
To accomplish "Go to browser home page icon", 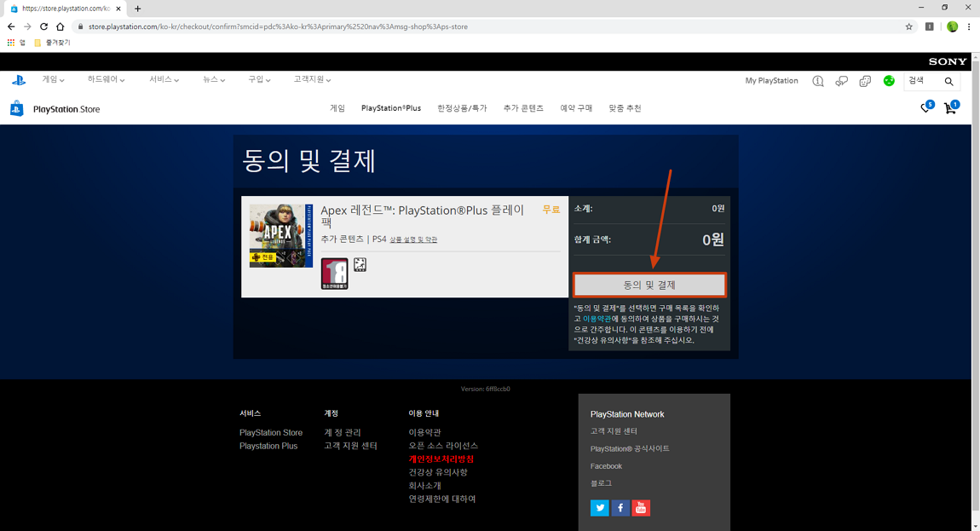I will [60, 26].
